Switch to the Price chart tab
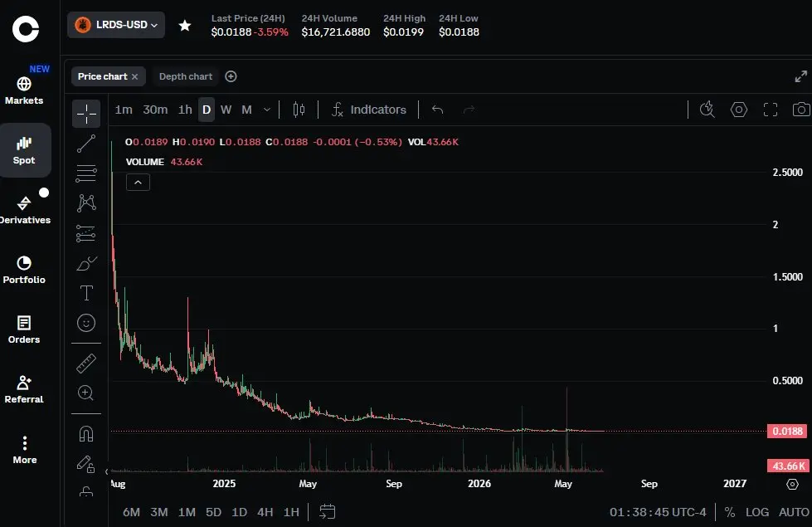Image resolution: width=812 pixels, height=527 pixels. coord(103,76)
